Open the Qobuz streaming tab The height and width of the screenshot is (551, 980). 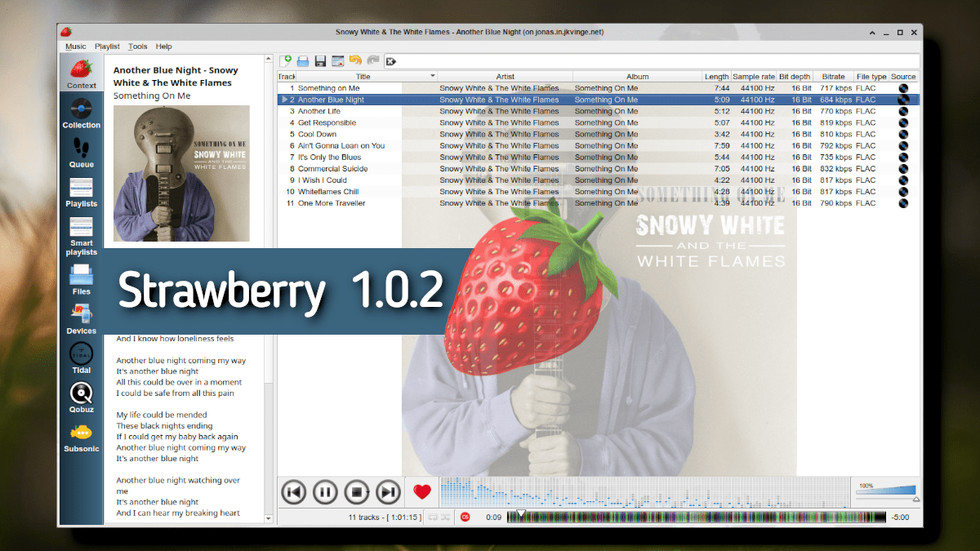pos(81,398)
